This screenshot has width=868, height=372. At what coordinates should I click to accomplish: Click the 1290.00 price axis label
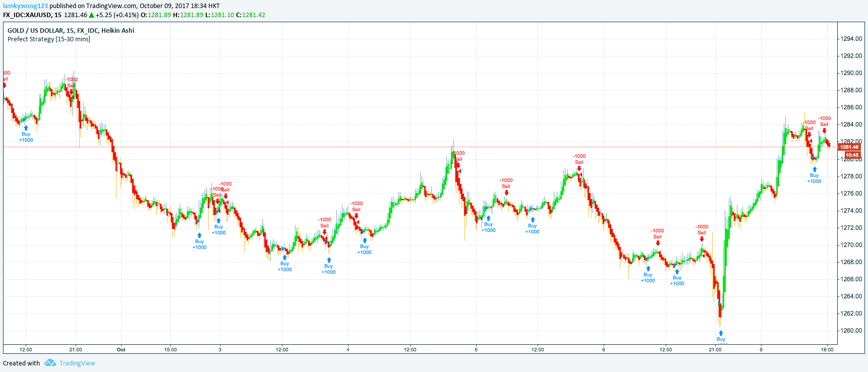pyautogui.click(x=851, y=73)
